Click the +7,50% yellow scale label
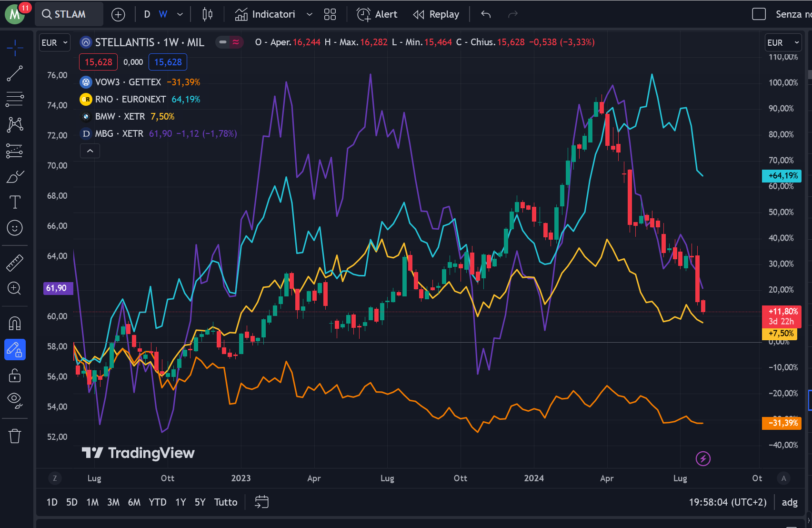Screen dimensions: 812x528 [780, 334]
